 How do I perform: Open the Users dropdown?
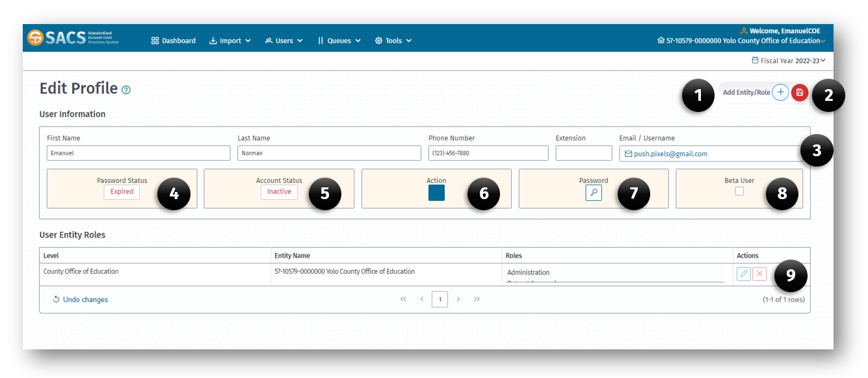[284, 40]
